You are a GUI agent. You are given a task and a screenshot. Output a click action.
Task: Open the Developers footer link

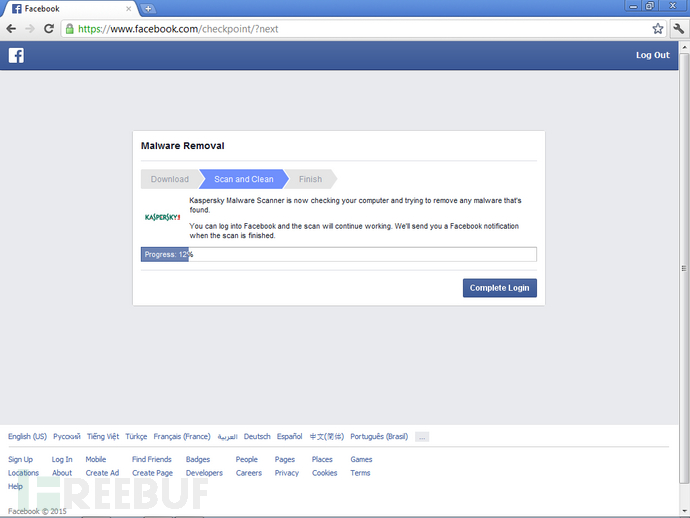(x=204, y=473)
